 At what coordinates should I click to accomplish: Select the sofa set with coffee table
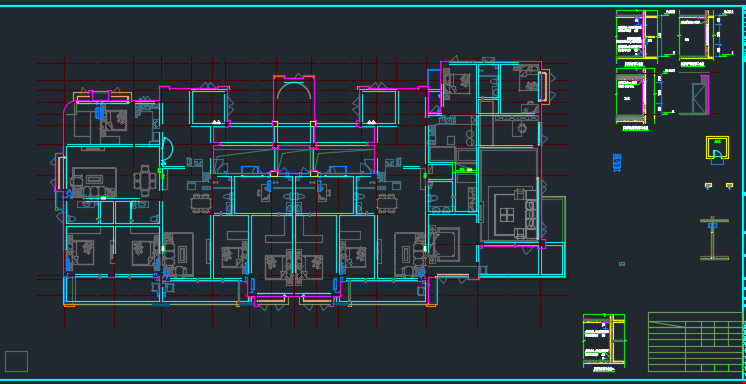pyautogui.click(x=94, y=182)
